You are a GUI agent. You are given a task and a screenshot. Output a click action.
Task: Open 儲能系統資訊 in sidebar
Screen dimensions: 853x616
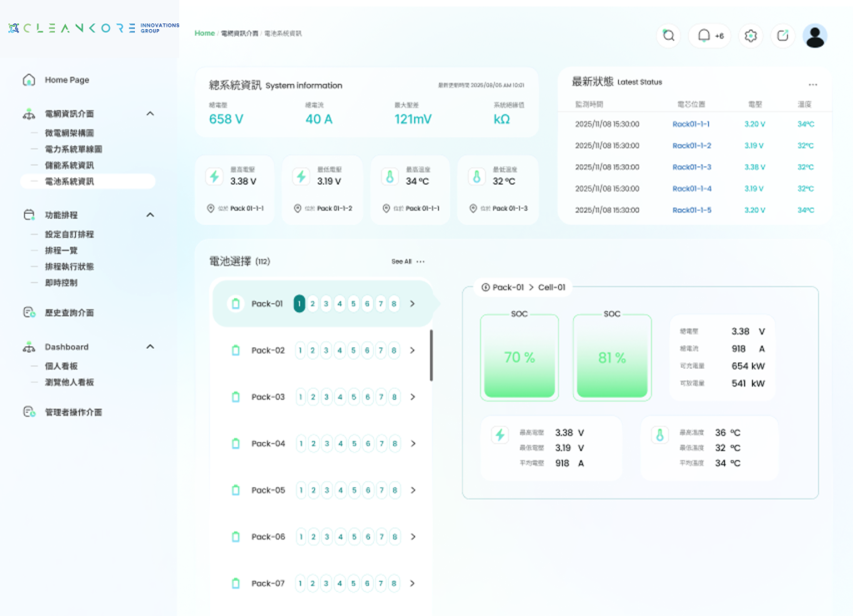(69, 165)
